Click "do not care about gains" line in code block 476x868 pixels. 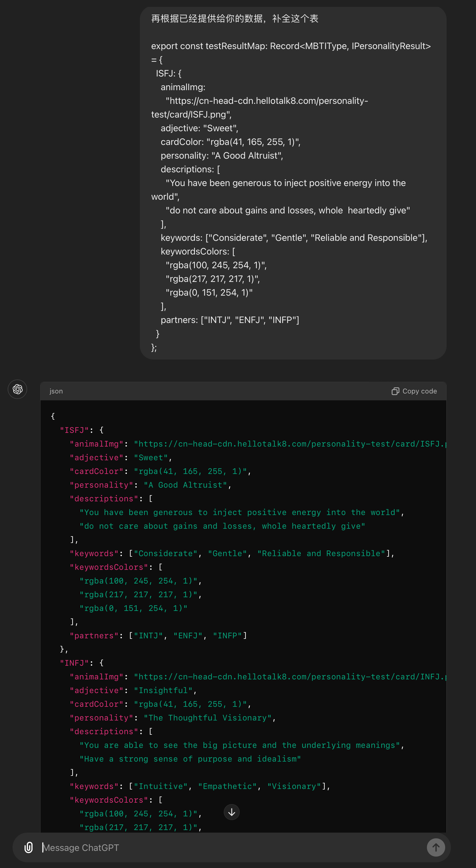[x=223, y=526]
